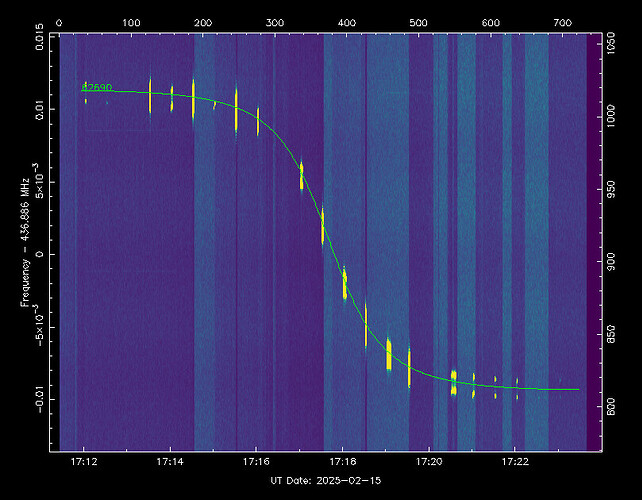This screenshot has height=500, width=642.
Task: Click the signal burst at 17:18
Action: point(344,285)
